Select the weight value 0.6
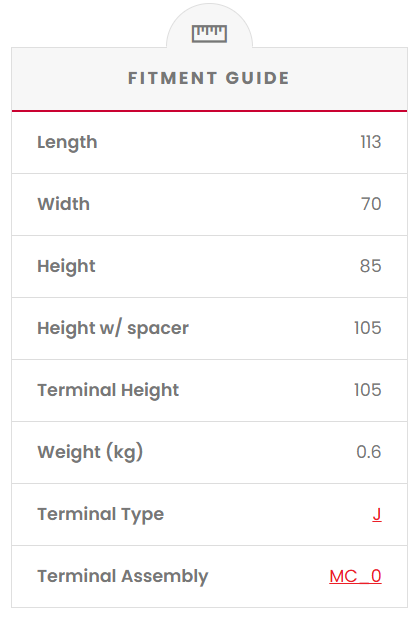The image size is (419, 617). click(x=369, y=452)
